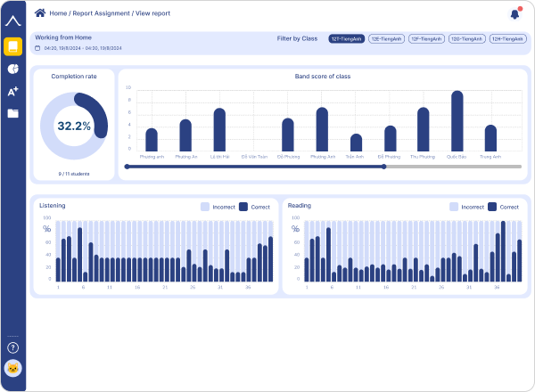Open notifications with the bell icon
Viewport: 535px width, 392px height.
coord(514,13)
